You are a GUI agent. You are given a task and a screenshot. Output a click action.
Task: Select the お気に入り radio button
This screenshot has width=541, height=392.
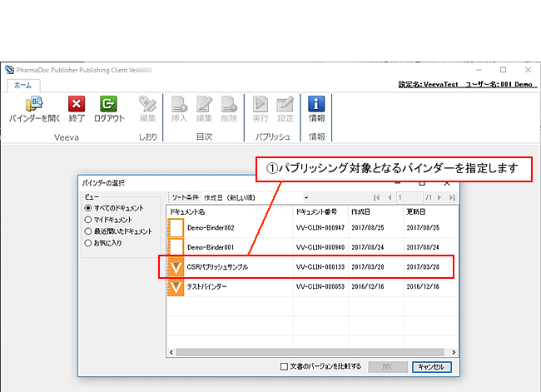click(88, 243)
